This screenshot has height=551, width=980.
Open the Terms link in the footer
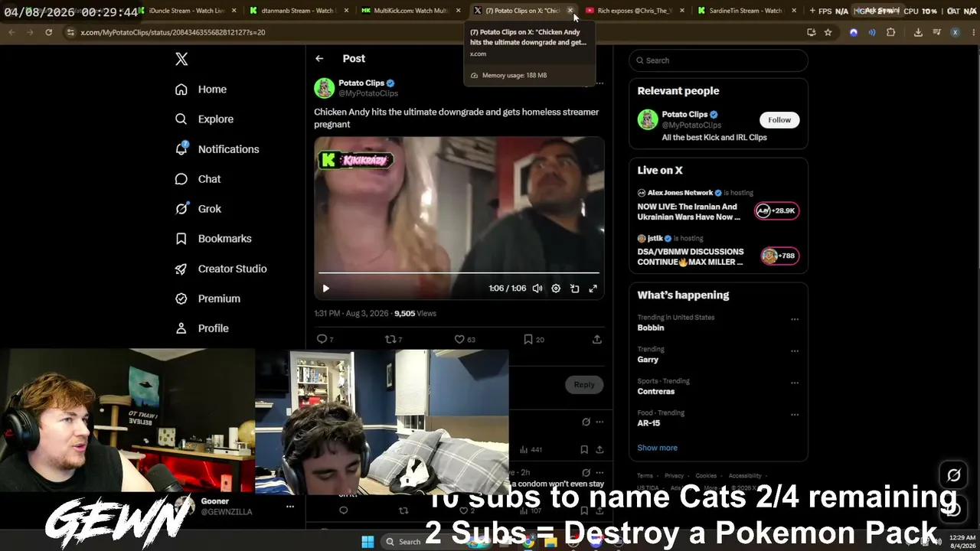[x=645, y=476]
